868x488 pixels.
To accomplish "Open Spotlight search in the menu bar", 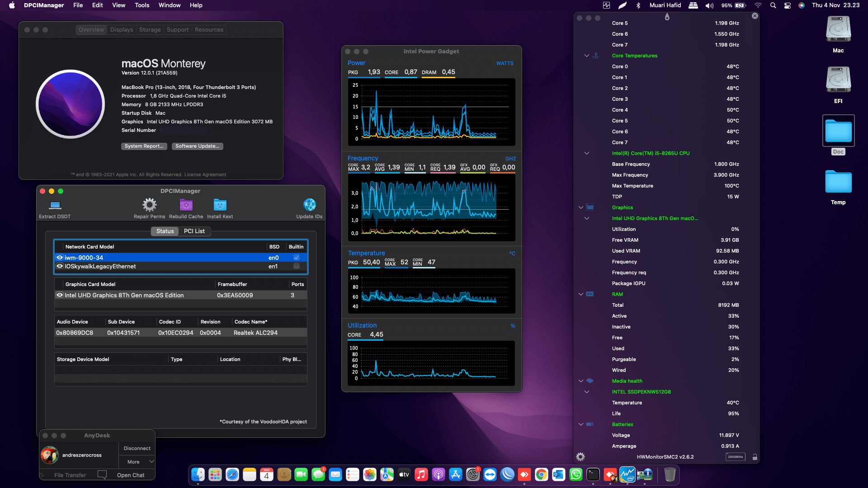I will [x=773, y=5].
